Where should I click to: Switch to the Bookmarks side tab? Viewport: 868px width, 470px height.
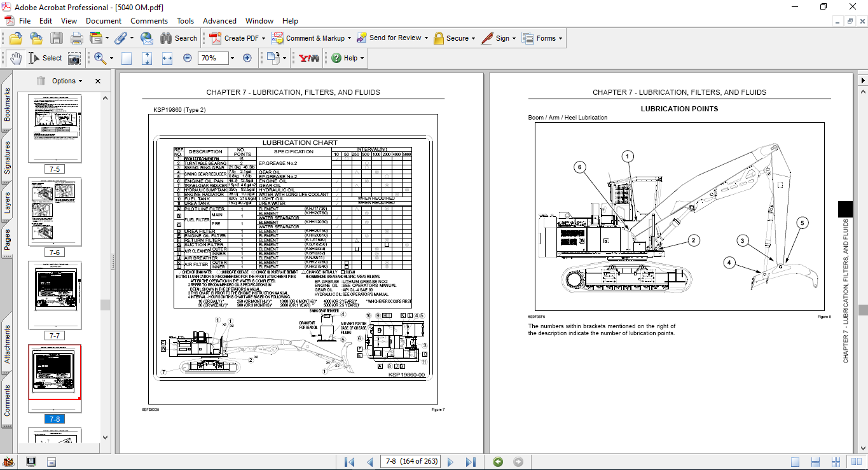(x=8, y=104)
